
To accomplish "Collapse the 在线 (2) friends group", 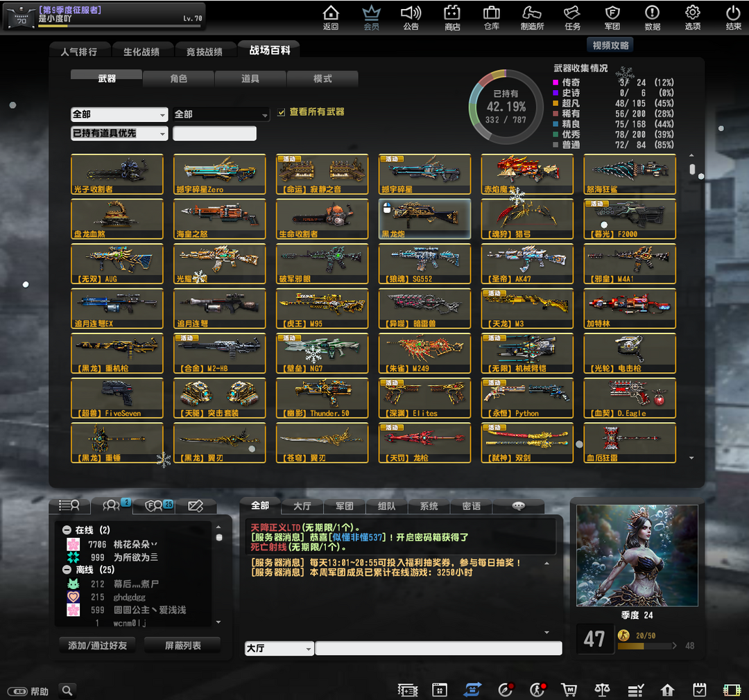I will (x=67, y=530).
